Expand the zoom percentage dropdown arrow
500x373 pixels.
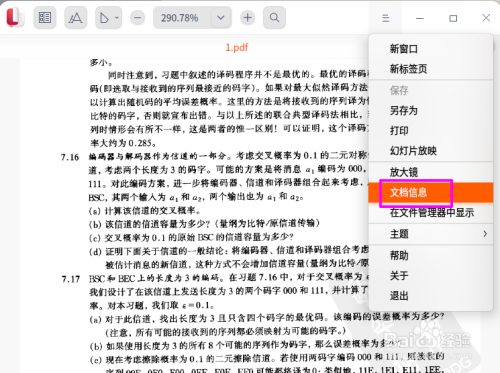pyautogui.click(x=221, y=17)
